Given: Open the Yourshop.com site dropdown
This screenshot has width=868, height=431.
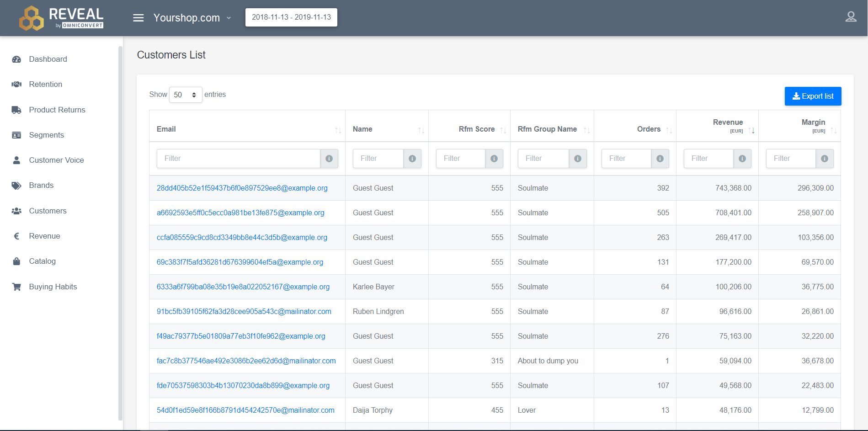Looking at the screenshot, I should point(192,18).
